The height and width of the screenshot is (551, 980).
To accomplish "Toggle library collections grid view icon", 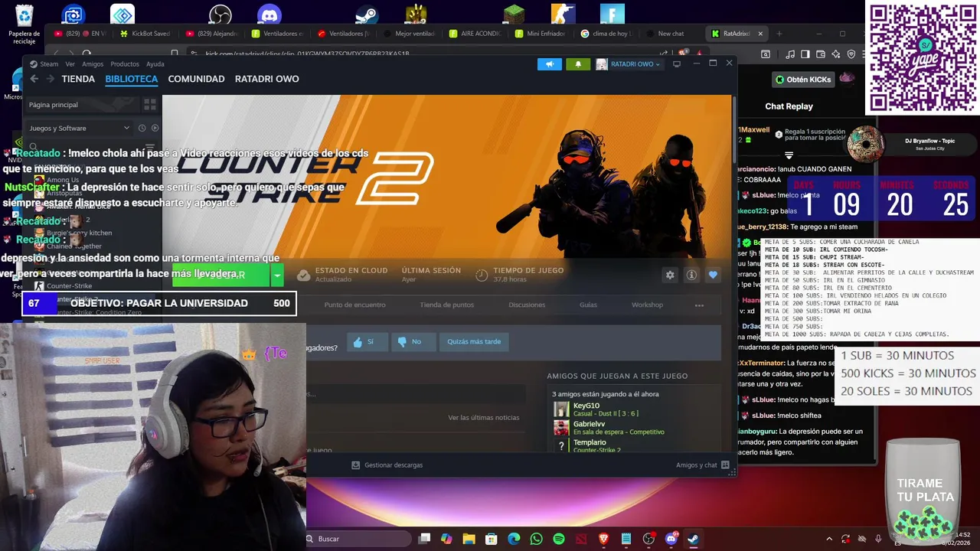I will click(150, 104).
